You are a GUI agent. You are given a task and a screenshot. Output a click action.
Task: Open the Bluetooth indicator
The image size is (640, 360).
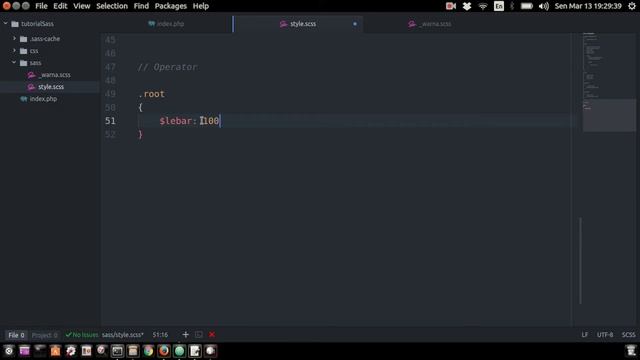tap(512, 6)
